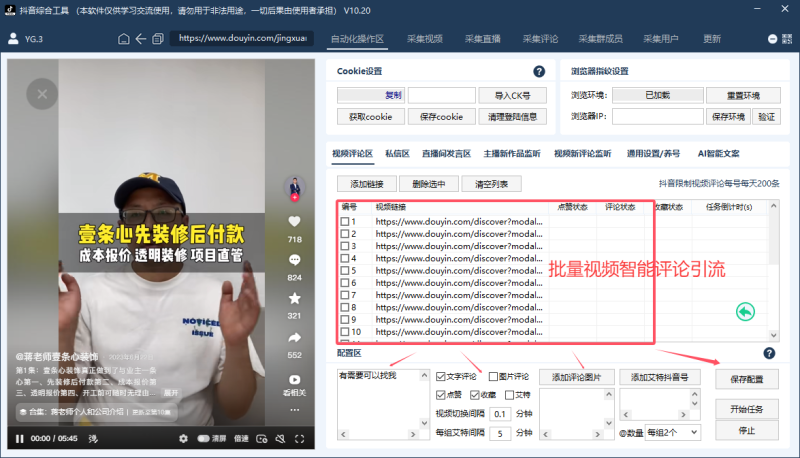Click the green back arrow circle icon
This screenshot has width=800, height=458.
[745, 312]
